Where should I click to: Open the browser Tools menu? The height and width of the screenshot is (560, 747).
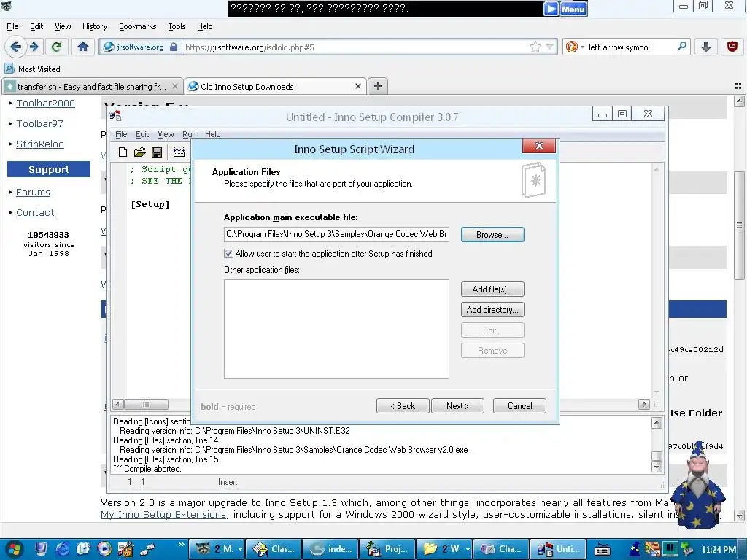point(177,26)
